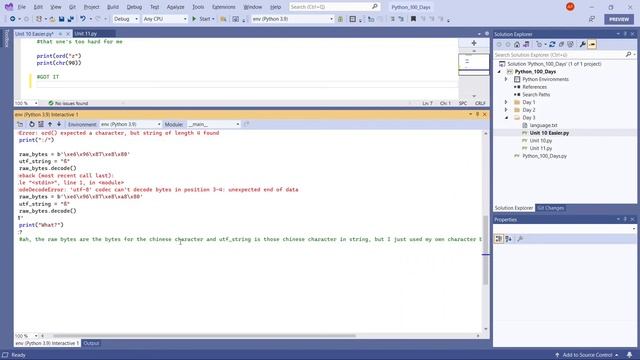Expand Python Environments node
Viewport: 640px width, 360px height.
point(506,79)
